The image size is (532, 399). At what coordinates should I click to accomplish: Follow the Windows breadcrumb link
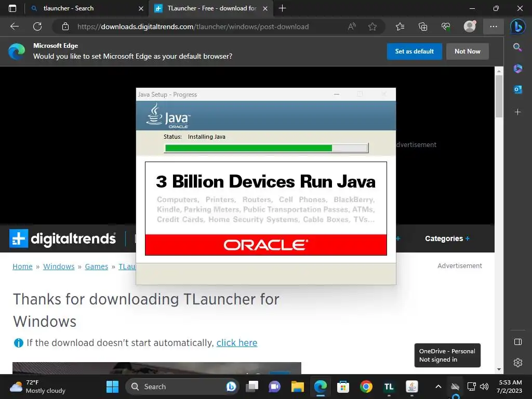[x=59, y=267]
